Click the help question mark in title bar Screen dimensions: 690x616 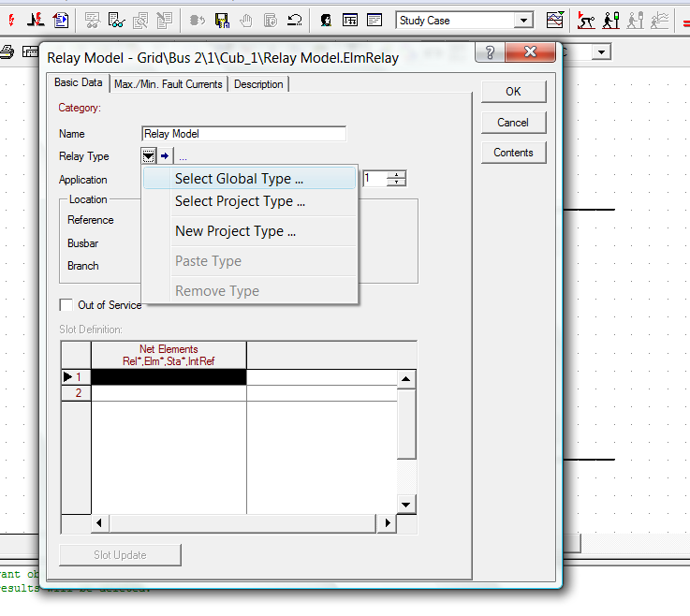click(x=490, y=53)
